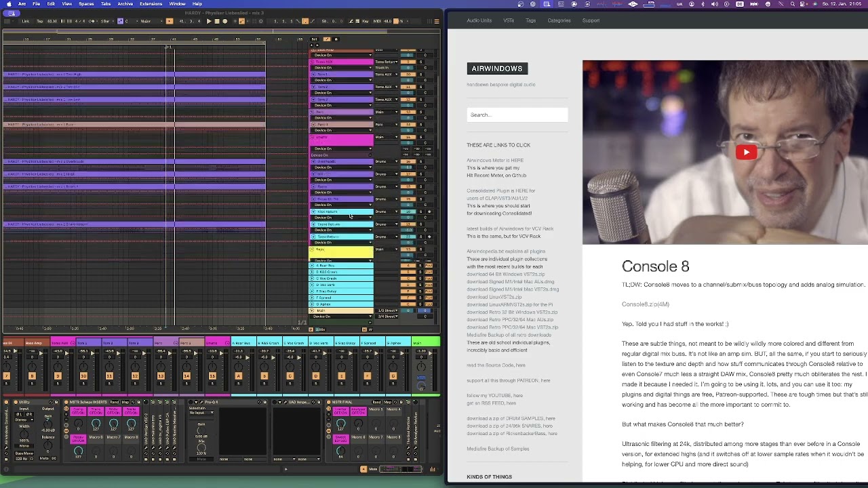Viewport: 868px width, 488px height.
Task: Open Tags on Airwindows nav bar
Action: [x=530, y=20]
